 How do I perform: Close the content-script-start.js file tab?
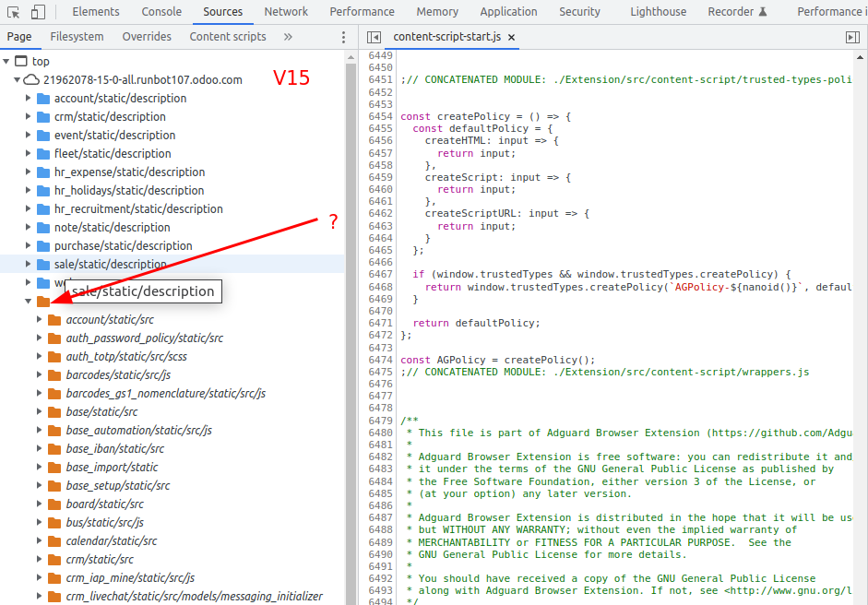512,37
